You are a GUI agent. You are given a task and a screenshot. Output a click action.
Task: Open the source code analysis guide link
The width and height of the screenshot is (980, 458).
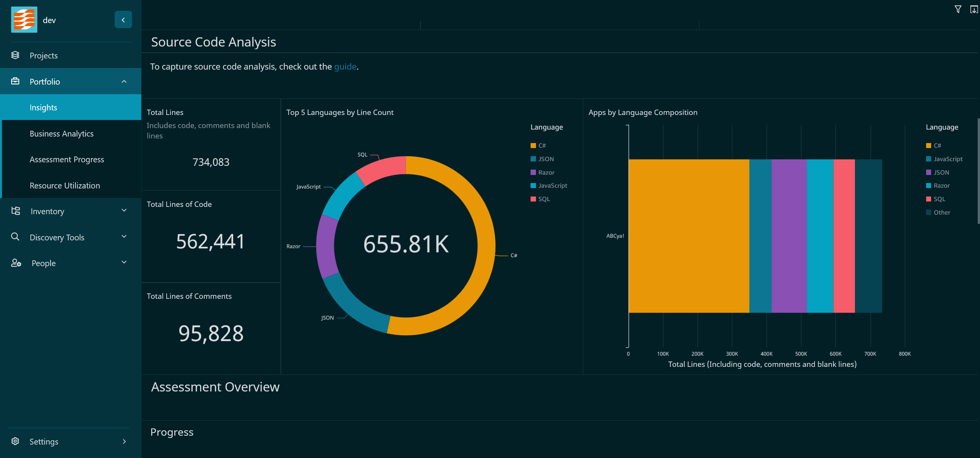[x=345, y=67]
